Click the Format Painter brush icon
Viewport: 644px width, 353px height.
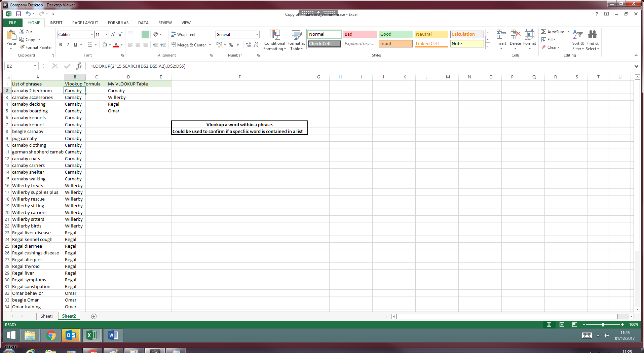point(22,47)
